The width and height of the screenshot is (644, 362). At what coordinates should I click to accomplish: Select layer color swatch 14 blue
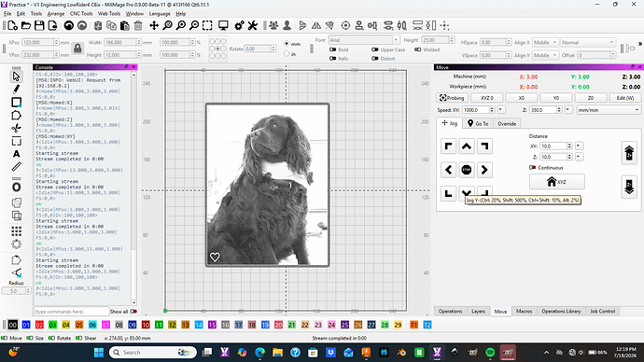tap(199, 325)
